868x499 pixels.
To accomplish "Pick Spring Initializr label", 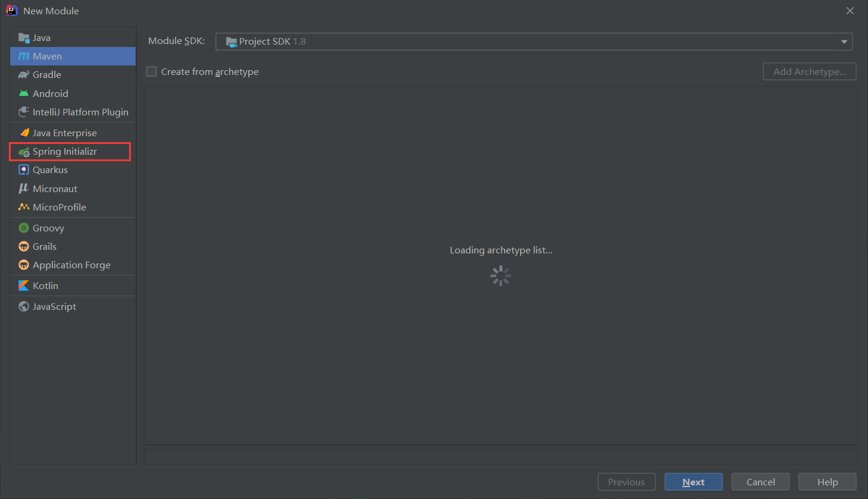I will [65, 152].
